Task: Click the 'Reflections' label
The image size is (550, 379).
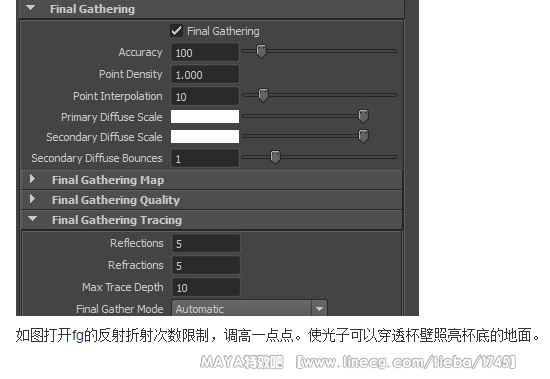Action: point(137,243)
